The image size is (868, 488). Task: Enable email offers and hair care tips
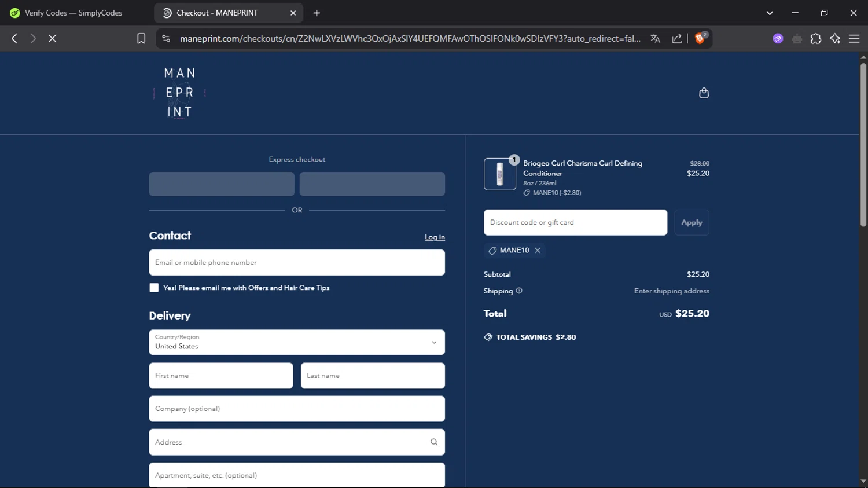click(x=154, y=288)
